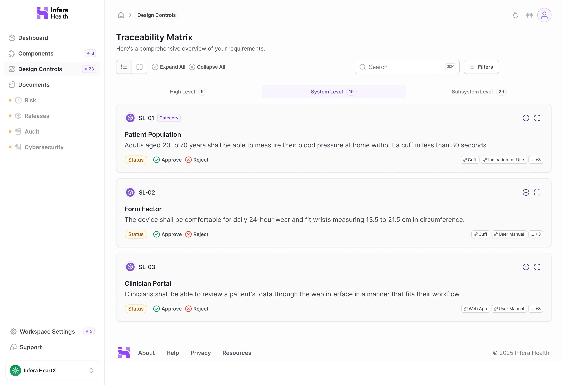
Task: Show +3 more links on SL-01
Action: pos(535,160)
